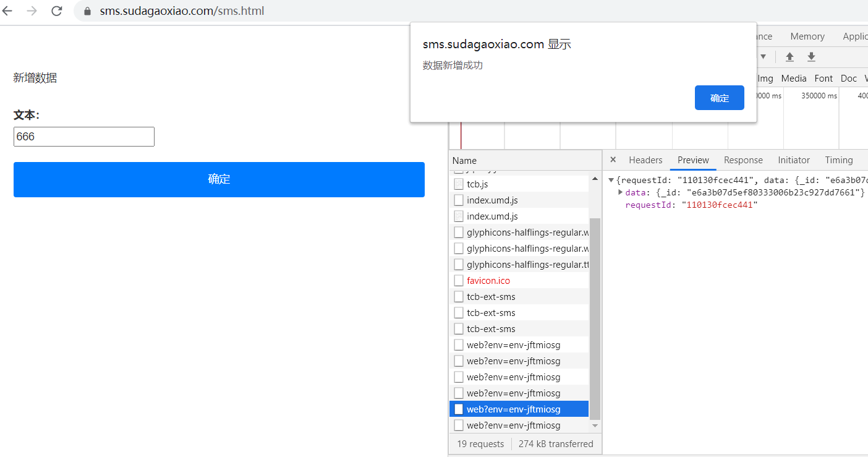The image size is (868, 457).
Task: Select the glyphicons-halflings-regular.tt request row
Action: [519, 265]
